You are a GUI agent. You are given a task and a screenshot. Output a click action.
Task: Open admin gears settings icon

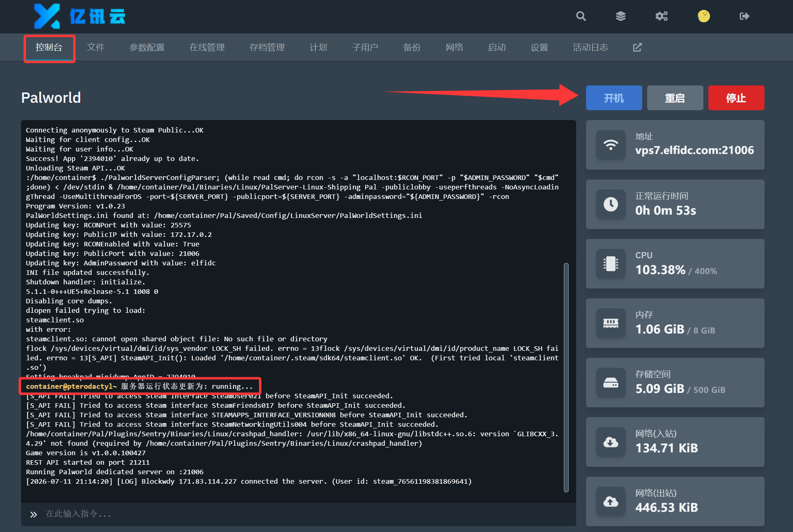tap(662, 16)
